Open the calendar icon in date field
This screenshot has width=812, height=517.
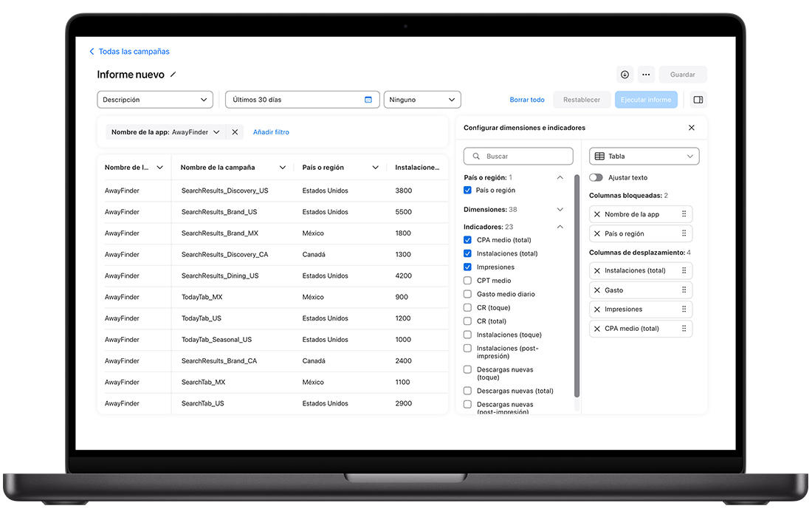tap(368, 100)
